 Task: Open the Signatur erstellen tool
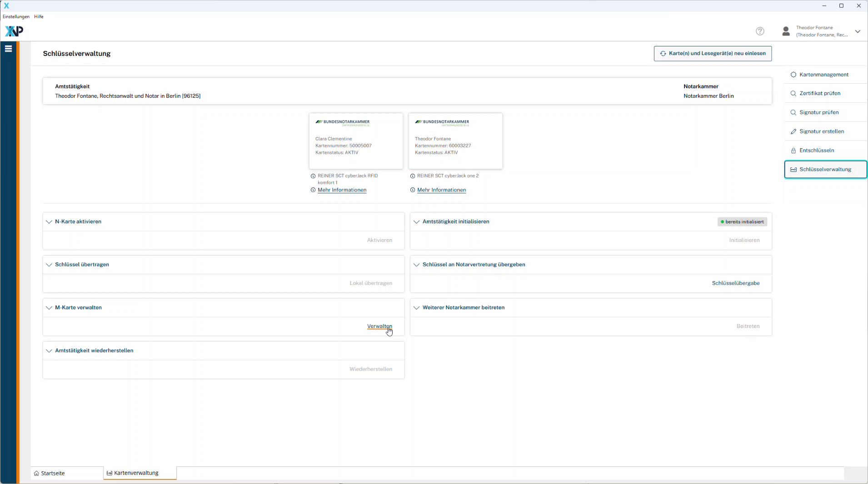[821, 131]
